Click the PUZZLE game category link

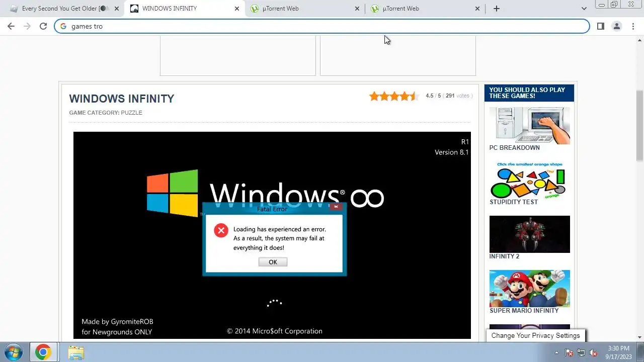[131, 113]
